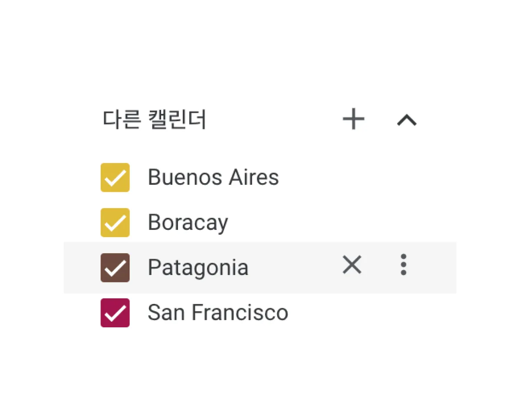
Task: Click the plus icon to add another calendar
Action: (x=353, y=119)
